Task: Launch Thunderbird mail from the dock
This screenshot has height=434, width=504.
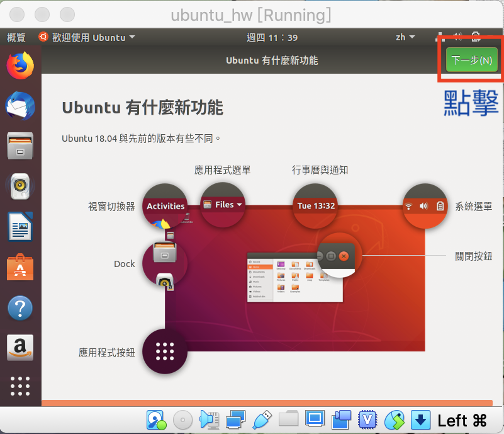Action: (x=20, y=106)
